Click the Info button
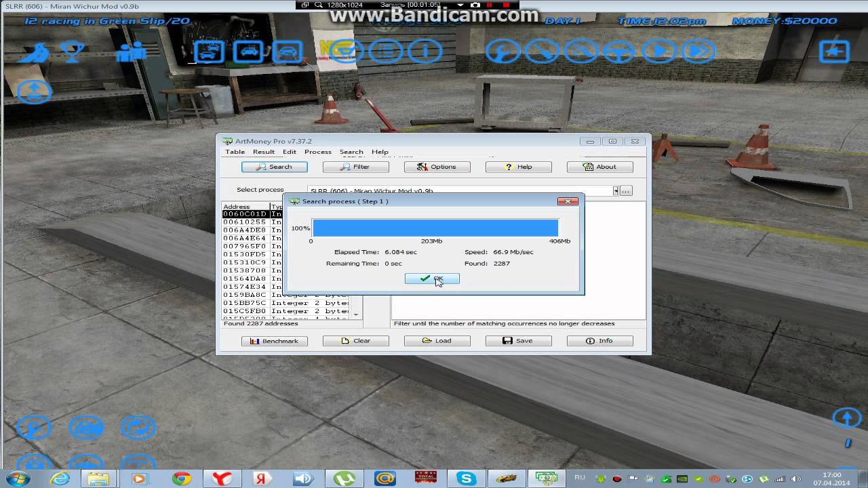This screenshot has height=488, width=868. pos(600,341)
